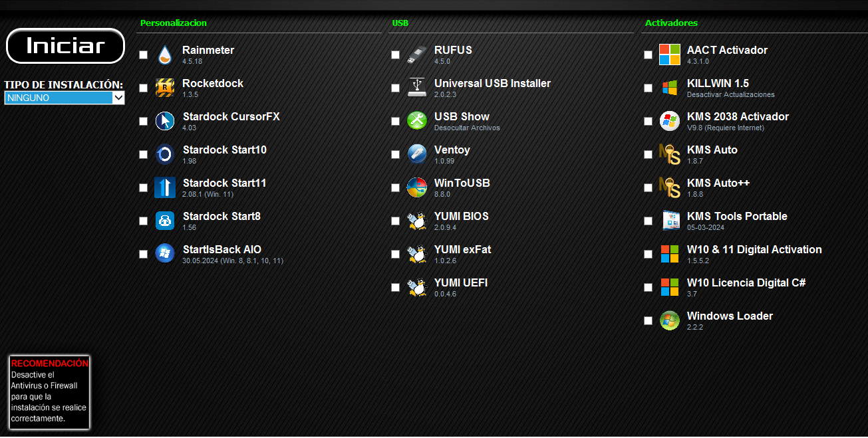The width and height of the screenshot is (868, 438).
Task: Click the Recomendación notice box
Action: (49, 391)
